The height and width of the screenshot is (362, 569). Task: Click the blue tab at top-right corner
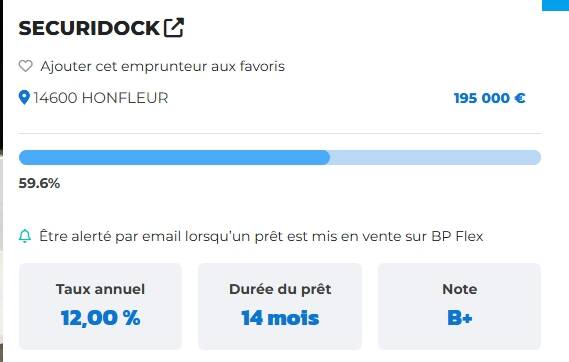pyautogui.click(x=555, y=5)
